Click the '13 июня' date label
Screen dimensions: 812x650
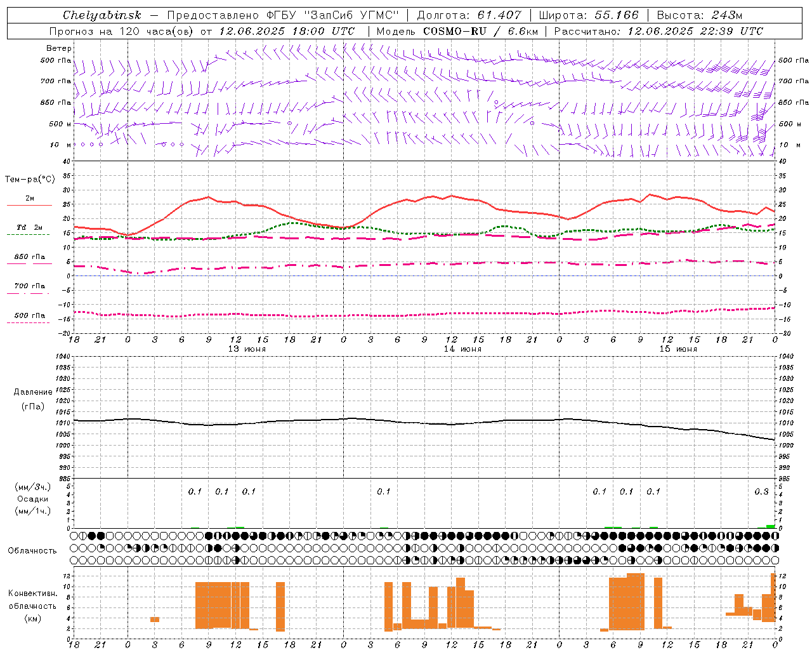click(x=247, y=349)
